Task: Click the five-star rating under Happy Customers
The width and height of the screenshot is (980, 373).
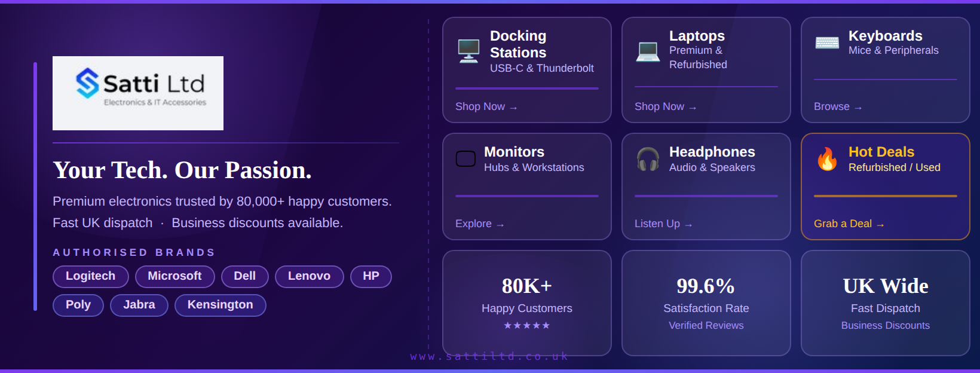Action: pyautogui.click(x=527, y=325)
